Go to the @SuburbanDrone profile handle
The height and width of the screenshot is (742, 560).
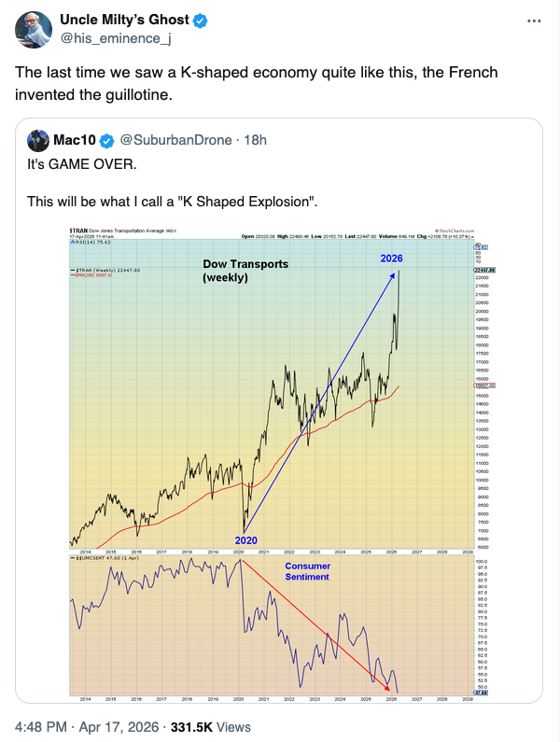(178, 140)
